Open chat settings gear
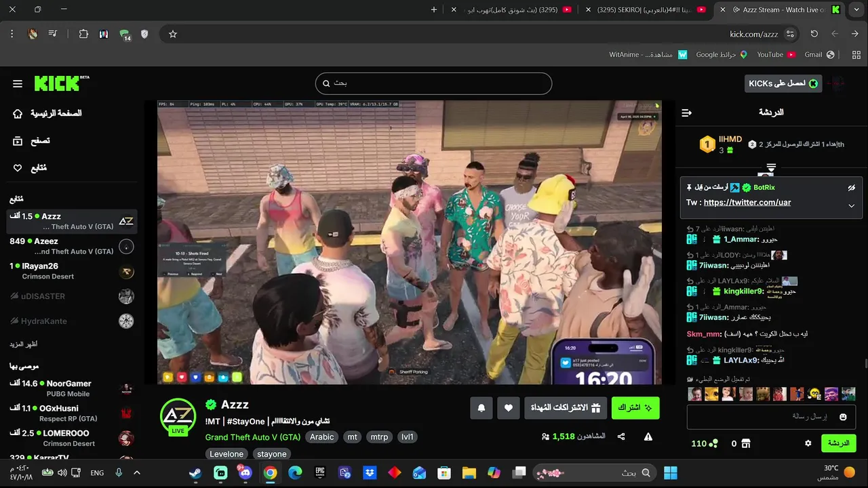The image size is (868, 488). (808, 443)
